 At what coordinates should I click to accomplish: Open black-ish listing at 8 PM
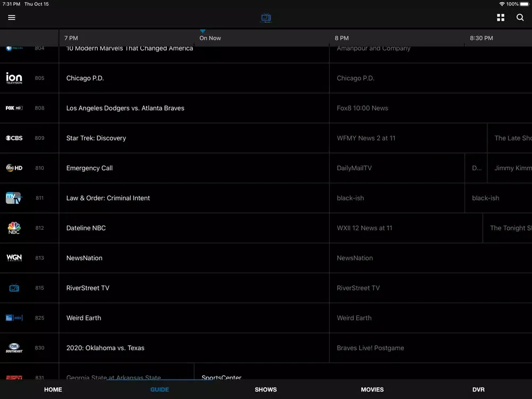click(x=397, y=198)
